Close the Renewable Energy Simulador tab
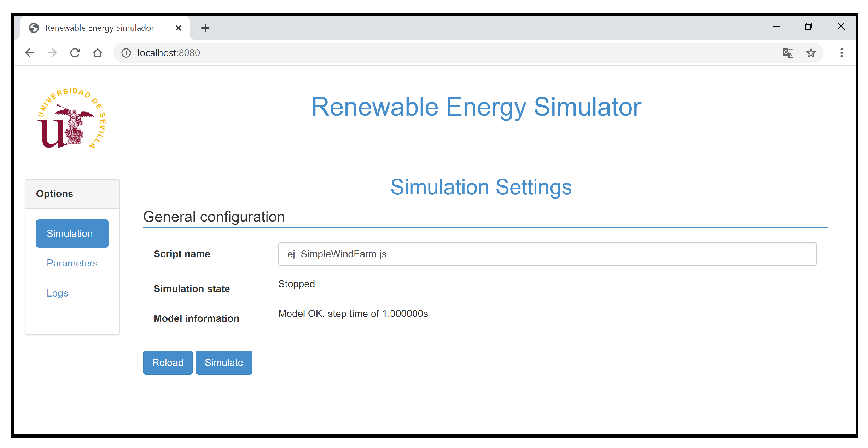The image size is (868, 448). (x=179, y=28)
